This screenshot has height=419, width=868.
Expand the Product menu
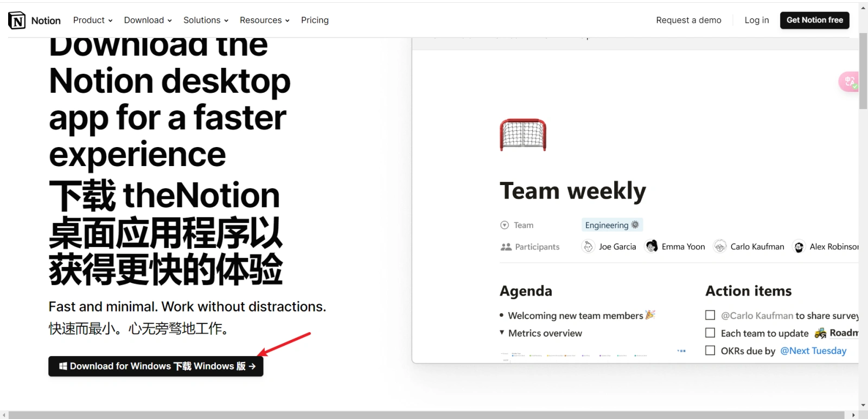click(93, 20)
